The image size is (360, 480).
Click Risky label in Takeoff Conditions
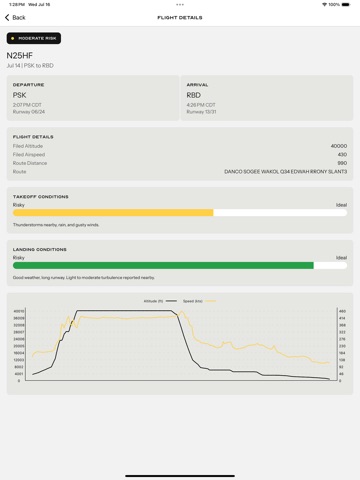[x=19, y=205]
